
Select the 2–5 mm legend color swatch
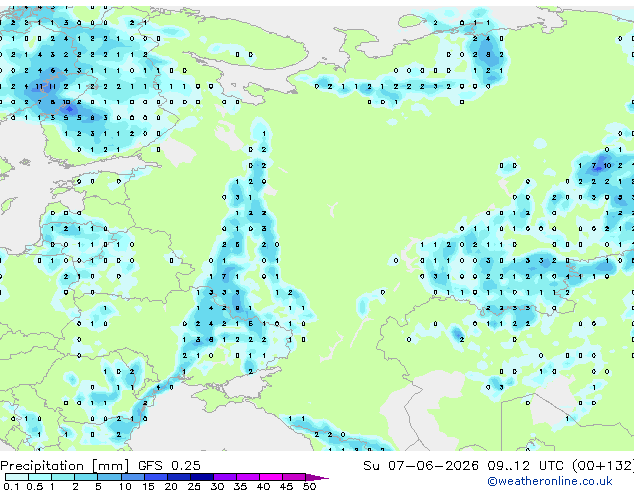pyautogui.click(x=86, y=477)
